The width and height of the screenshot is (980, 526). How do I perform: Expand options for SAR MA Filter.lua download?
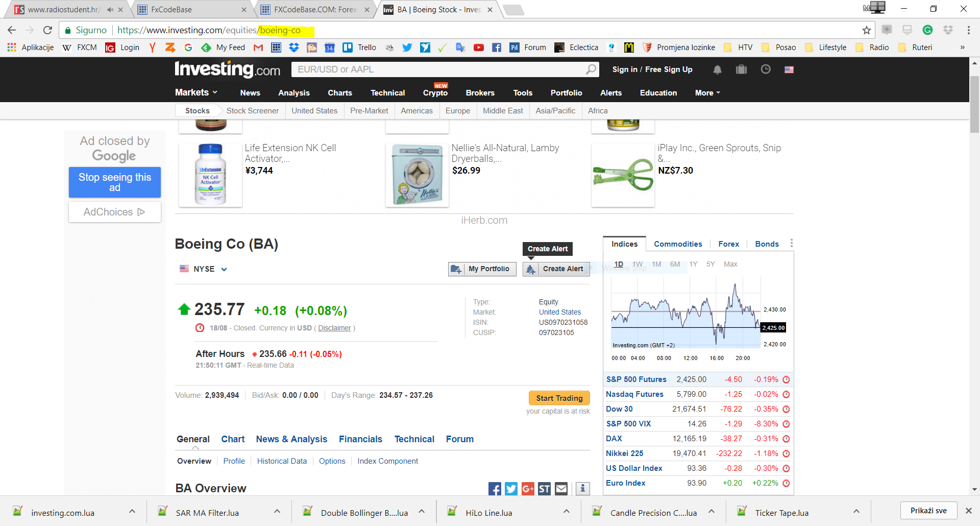tap(277, 511)
